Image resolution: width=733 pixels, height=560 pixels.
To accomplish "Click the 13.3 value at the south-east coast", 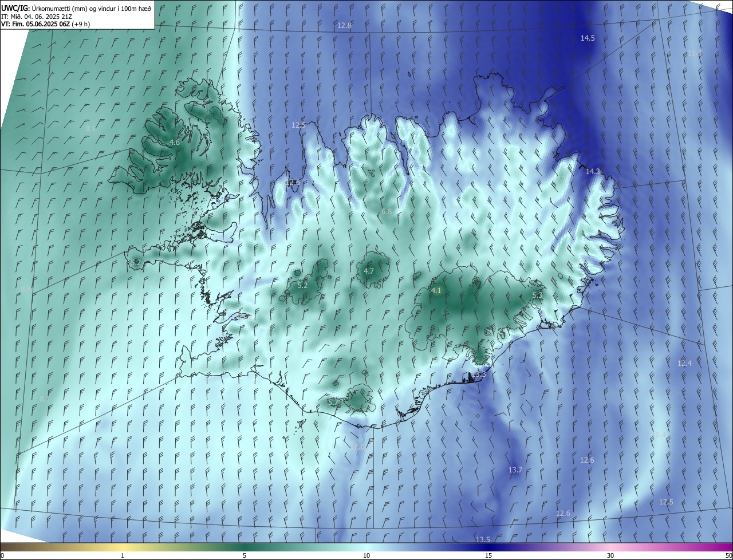I will [480, 374].
